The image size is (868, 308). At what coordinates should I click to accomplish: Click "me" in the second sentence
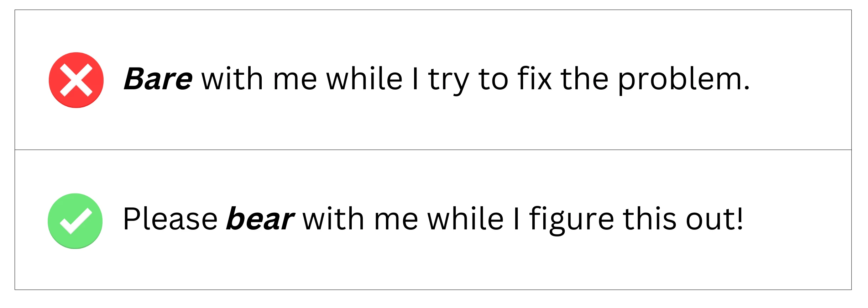pos(396,221)
